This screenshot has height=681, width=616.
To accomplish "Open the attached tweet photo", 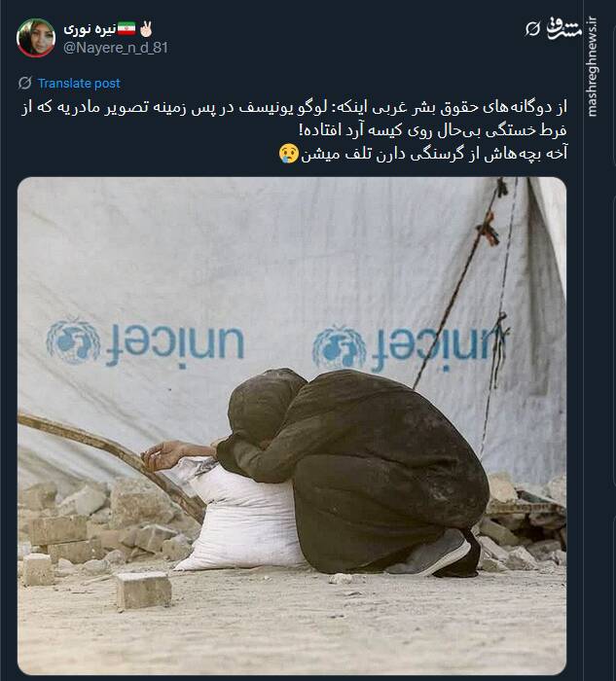I will (292, 425).
